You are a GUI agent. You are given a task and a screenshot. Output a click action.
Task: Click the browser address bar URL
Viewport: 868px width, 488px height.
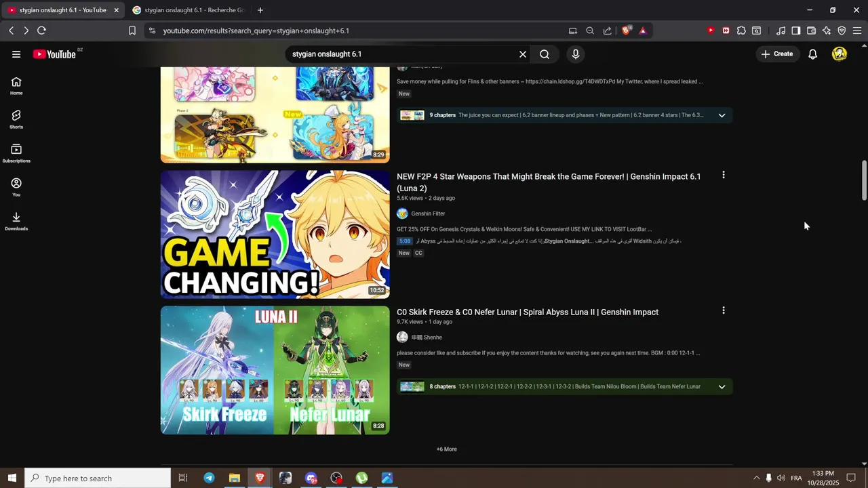[256, 30]
